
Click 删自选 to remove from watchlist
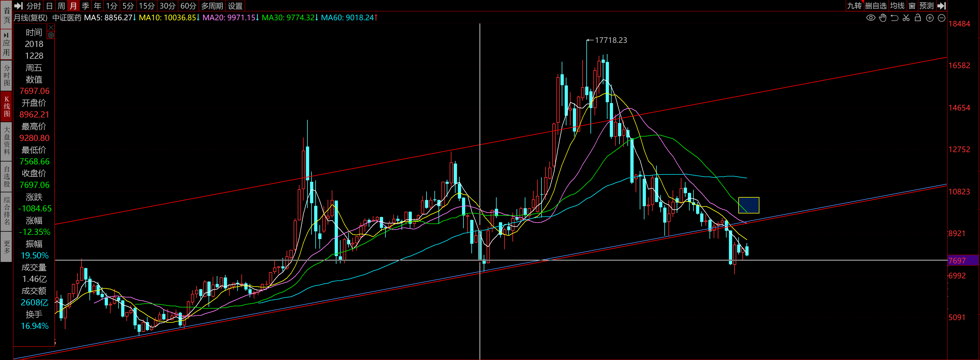[875, 6]
